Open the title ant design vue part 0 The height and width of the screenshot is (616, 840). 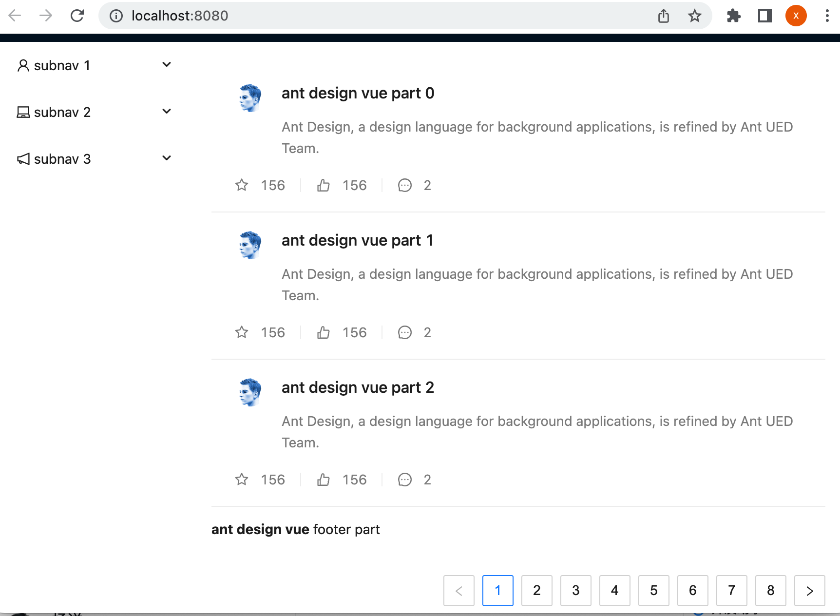click(358, 93)
